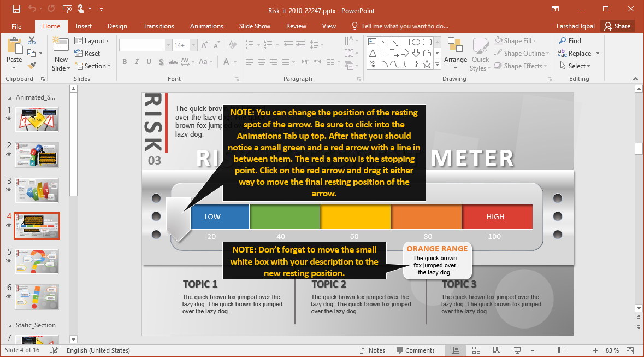Fit slide to current window
The image size is (644, 357).
630,350
